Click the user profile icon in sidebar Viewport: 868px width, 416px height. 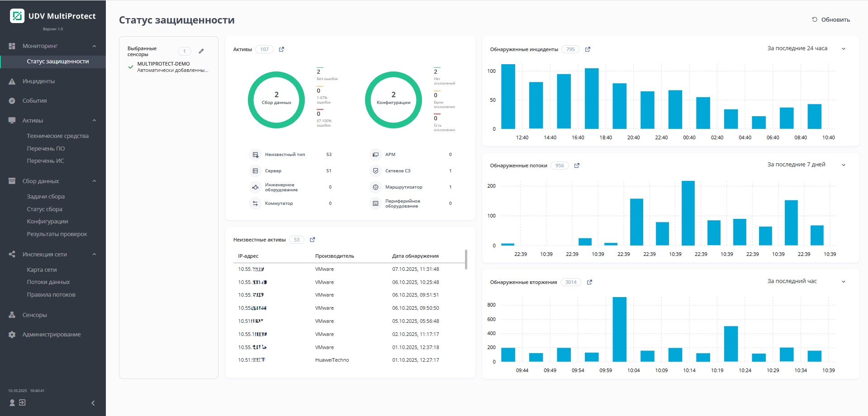12,402
